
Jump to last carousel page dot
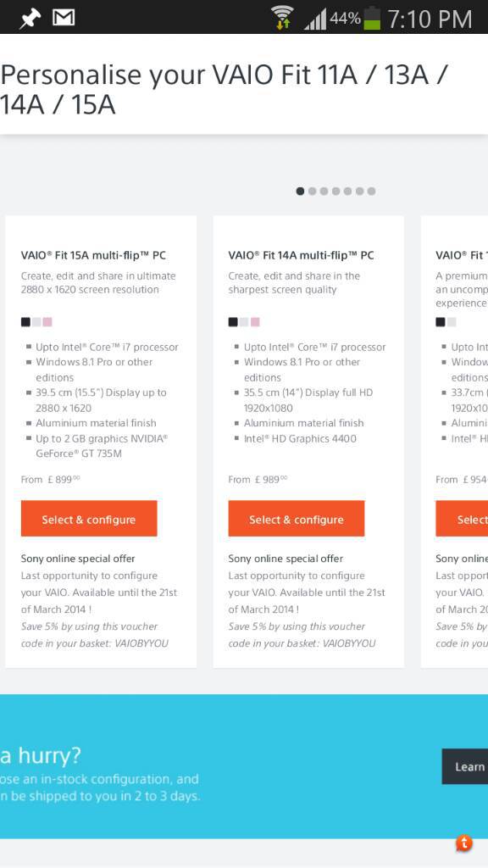[371, 191]
